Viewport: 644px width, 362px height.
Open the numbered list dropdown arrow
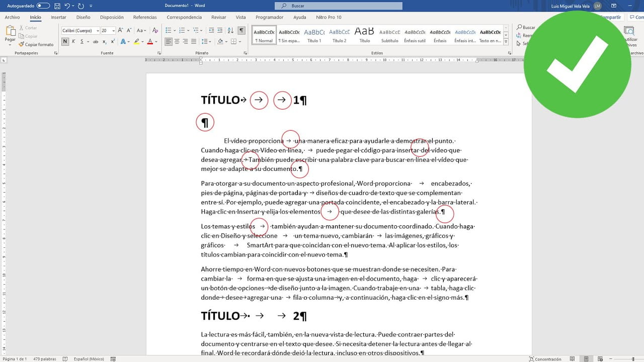(189, 31)
